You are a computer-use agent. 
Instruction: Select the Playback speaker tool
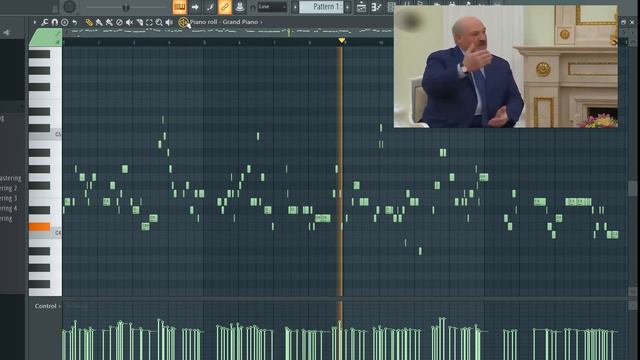pos(169,22)
